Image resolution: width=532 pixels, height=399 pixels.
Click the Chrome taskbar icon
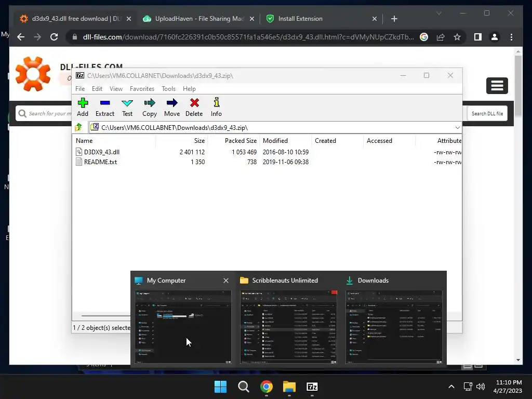point(267,387)
